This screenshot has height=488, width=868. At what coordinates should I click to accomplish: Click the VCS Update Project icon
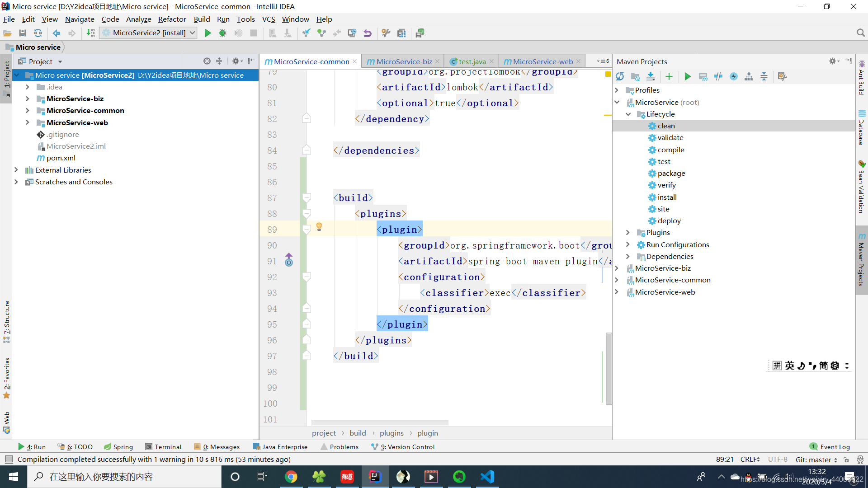pyautogui.click(x=307, y=33)
